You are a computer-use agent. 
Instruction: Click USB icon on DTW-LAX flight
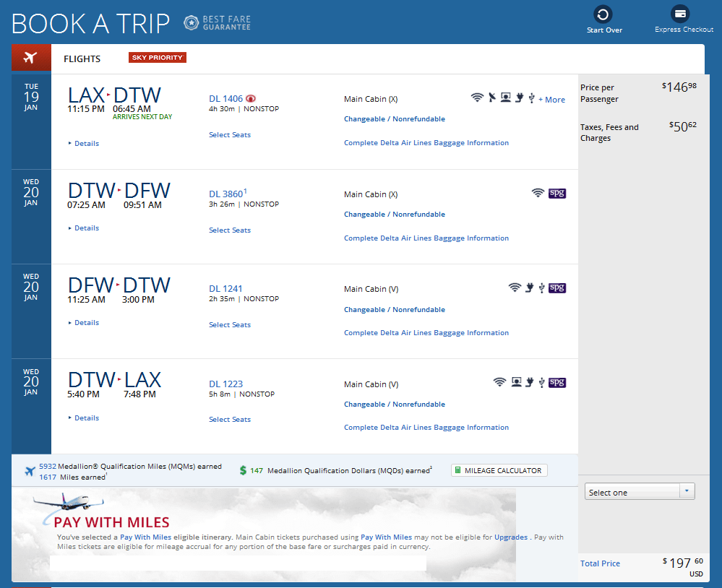541,383
